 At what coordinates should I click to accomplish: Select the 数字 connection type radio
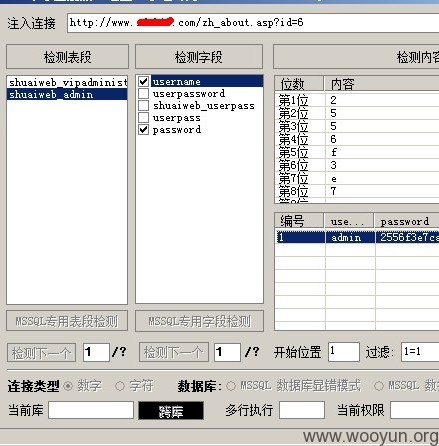pos(68,386)
